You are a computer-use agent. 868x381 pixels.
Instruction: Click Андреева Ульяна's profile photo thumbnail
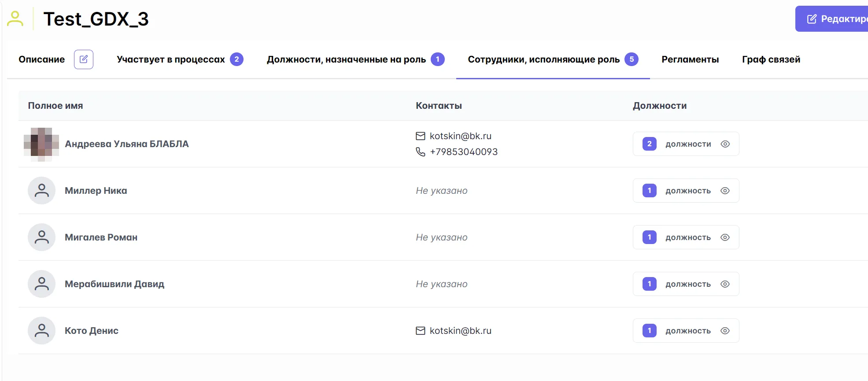click(x=41, y=144)
